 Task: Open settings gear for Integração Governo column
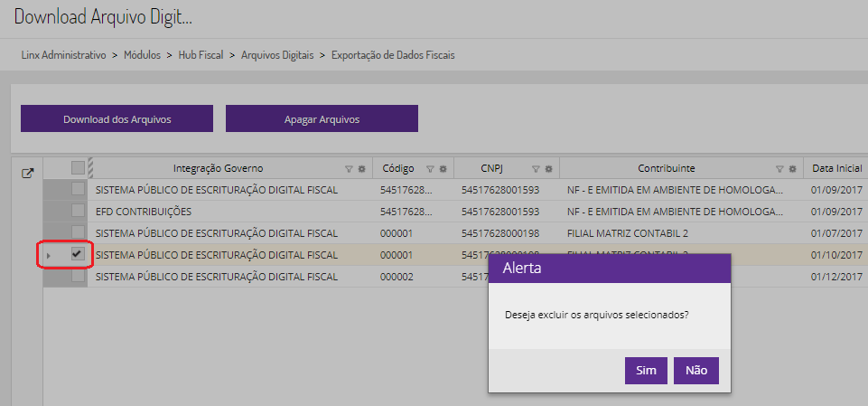click(361, 168)
